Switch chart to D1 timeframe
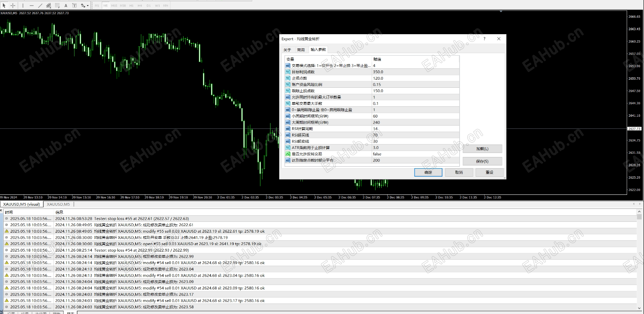644x314 pixels. [x=149, y=6]
